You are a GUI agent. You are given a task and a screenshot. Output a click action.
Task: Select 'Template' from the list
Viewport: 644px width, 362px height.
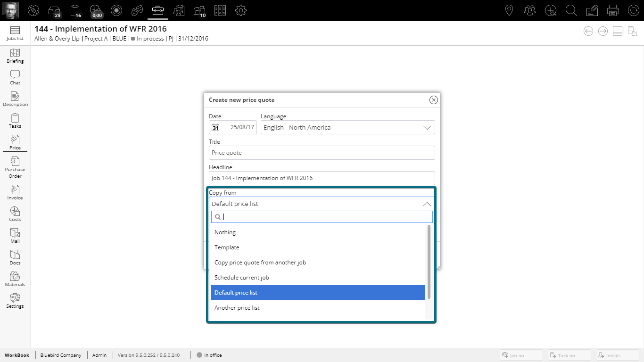click(x=227, y=247)
